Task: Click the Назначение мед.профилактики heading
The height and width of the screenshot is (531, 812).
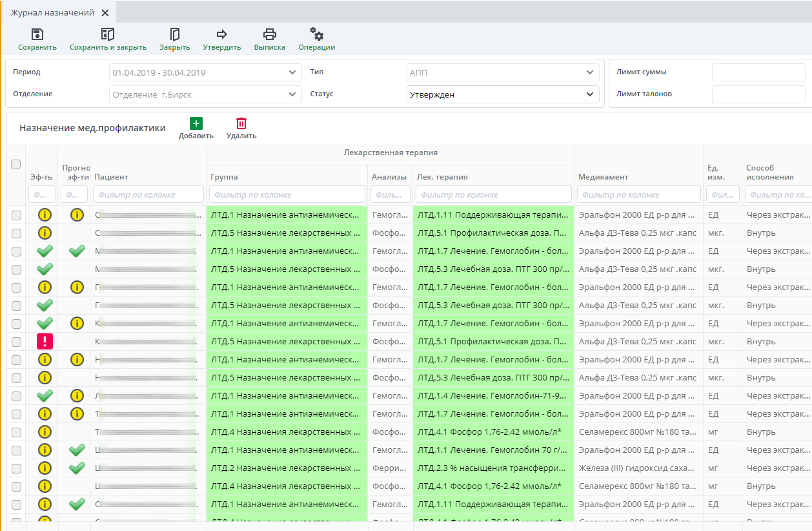Action: (92, 128)
